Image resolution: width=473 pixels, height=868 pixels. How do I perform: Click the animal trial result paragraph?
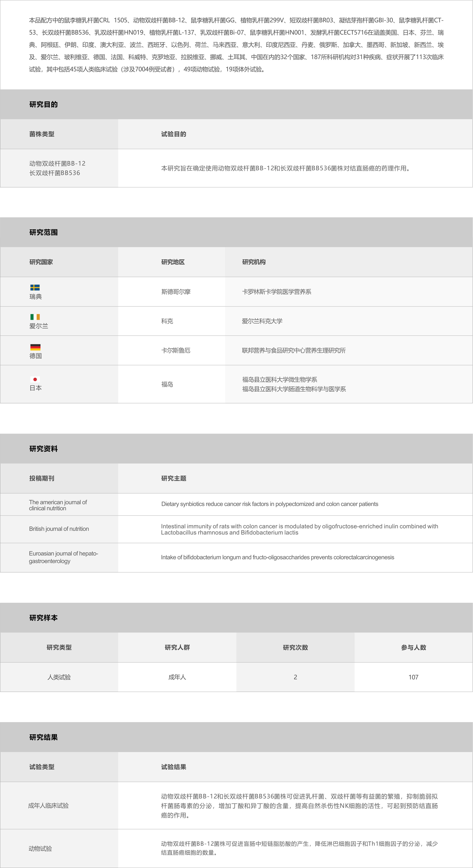tap(299, 848)
